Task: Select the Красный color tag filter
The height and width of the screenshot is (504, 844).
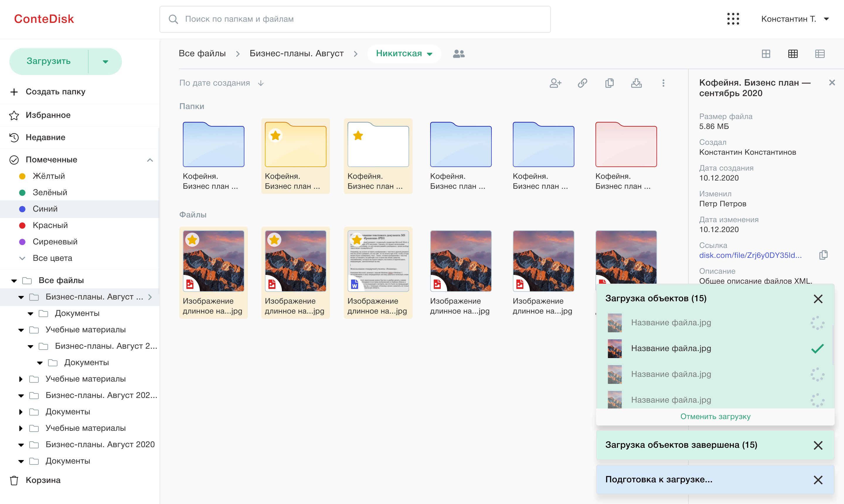Action: [50, 225]
